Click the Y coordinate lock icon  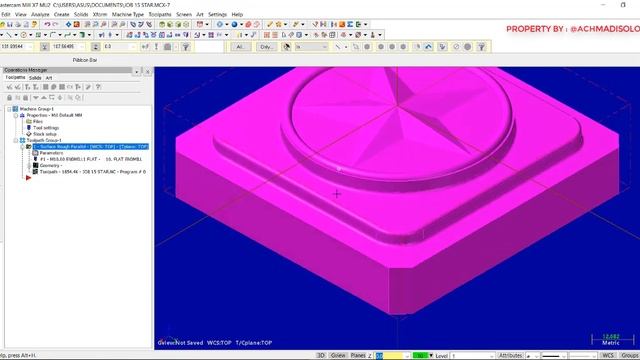pyautogui.click(x=44, y=47)
